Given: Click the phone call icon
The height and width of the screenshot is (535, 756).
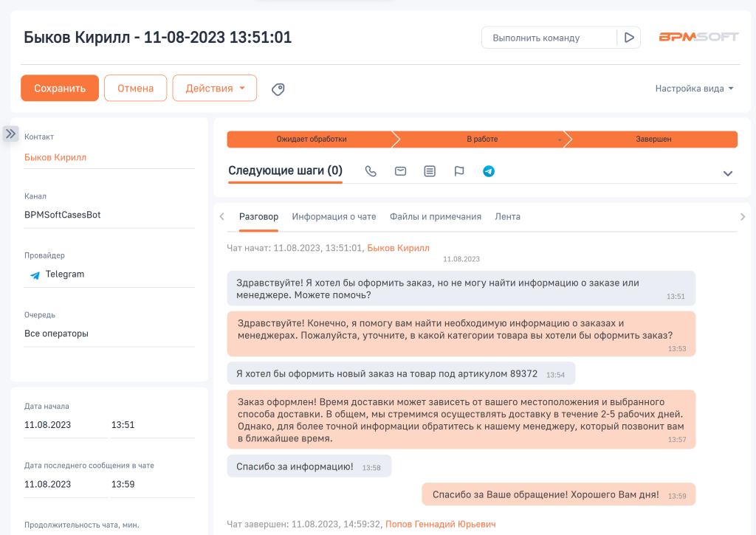Looking at the screenshot, I should [x=371, y=171].
